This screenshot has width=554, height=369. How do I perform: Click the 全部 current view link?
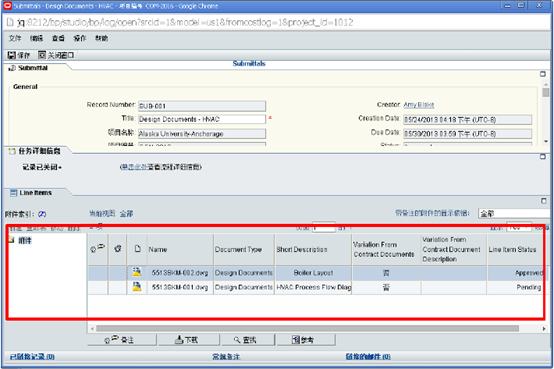pyautogui.click(x=126, y=213)
